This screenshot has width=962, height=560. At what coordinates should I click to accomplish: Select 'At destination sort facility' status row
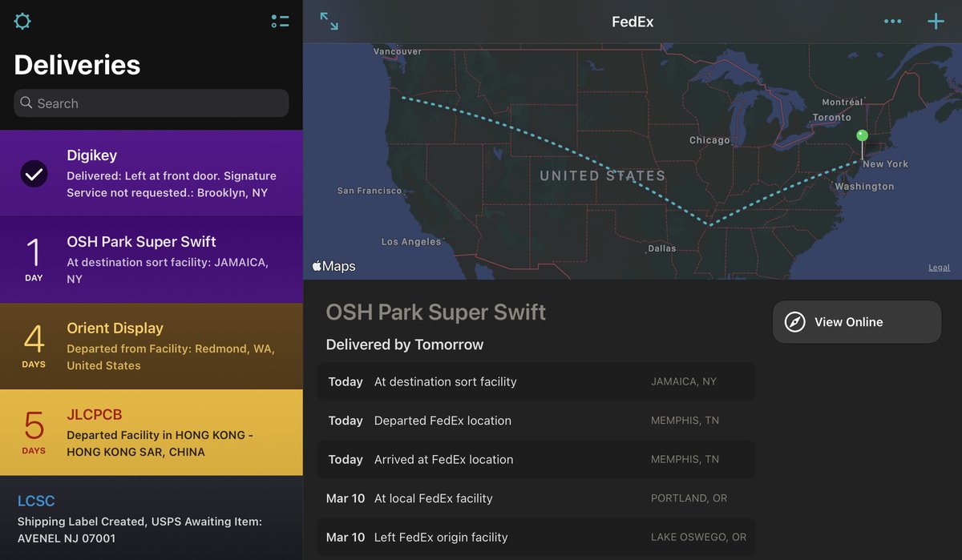click(536, 381)
